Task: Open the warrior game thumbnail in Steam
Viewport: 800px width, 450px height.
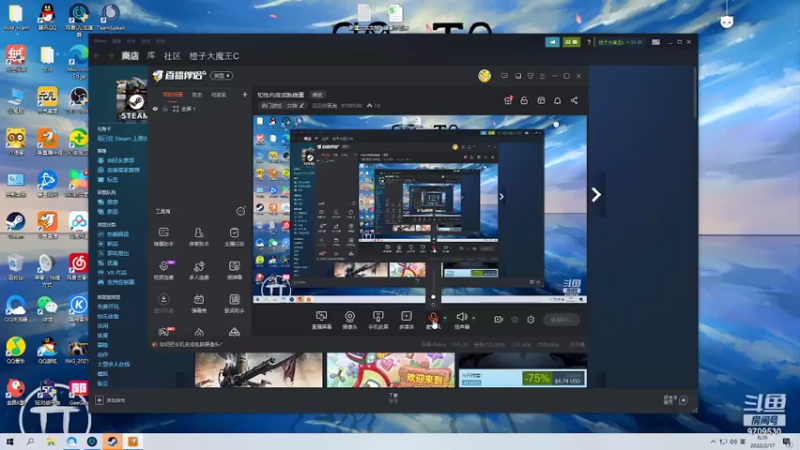Action: click(259, 370)
